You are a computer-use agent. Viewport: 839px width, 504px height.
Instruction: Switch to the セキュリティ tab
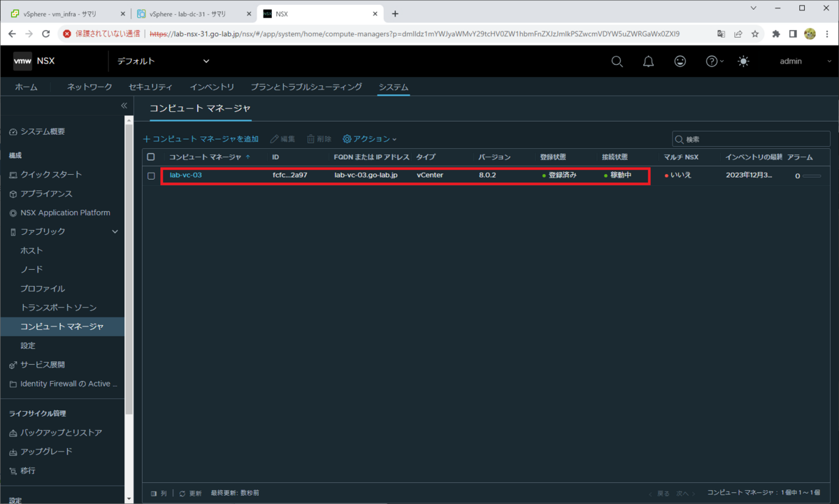[x=150, y=87]
